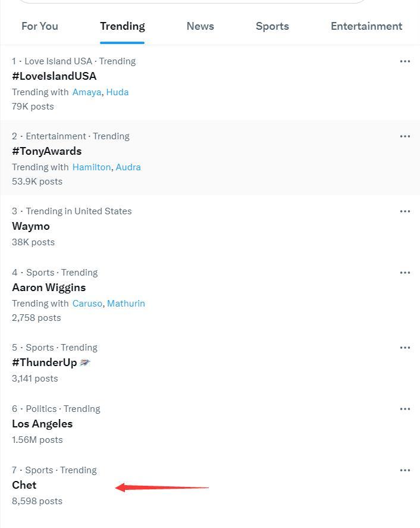This screenshot has width=420, height=528.
Task: Open the News tab
Action: point(200,26)
